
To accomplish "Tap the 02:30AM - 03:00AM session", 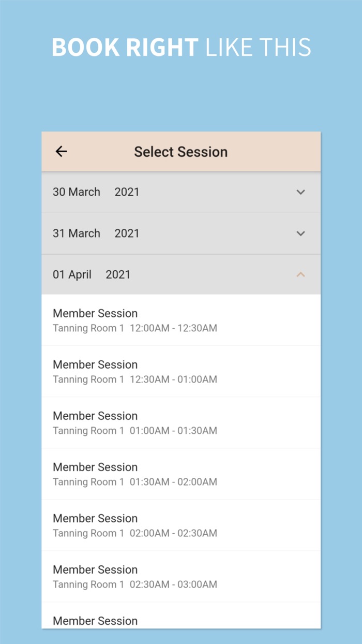I will (x=134, y=576).
